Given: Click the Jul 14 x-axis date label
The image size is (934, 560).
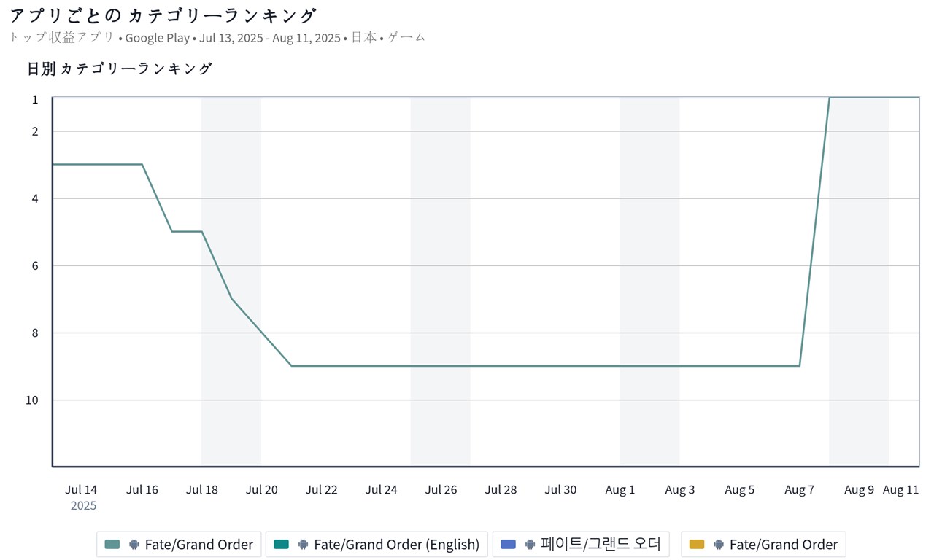Looking at the screenshot, I should (81, 490).
